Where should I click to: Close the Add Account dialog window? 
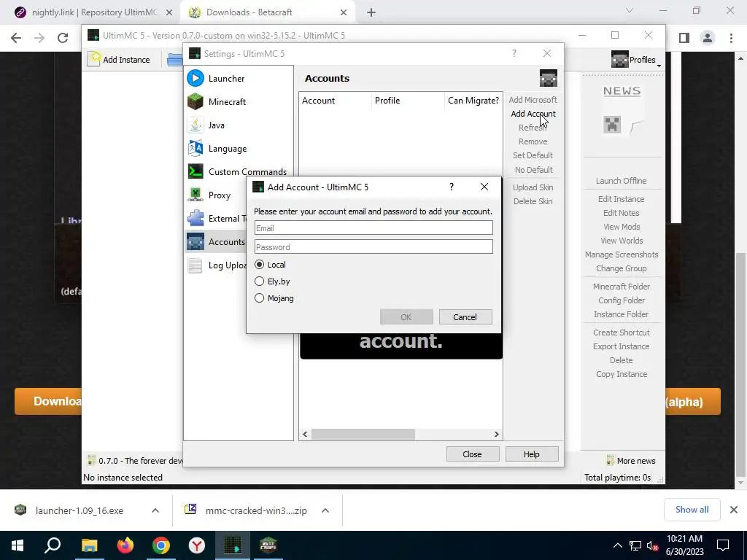coord(484,187)
